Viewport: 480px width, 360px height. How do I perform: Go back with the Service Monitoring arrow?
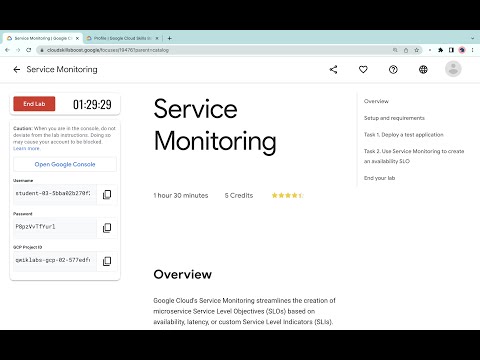pyautogui.click(x=17, y=69)
